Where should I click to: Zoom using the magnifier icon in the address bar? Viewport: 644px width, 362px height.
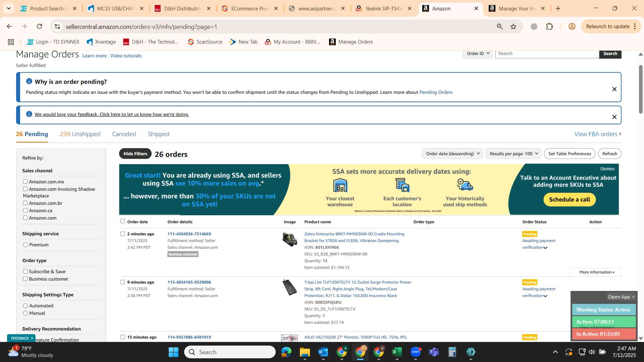[500, 26]
